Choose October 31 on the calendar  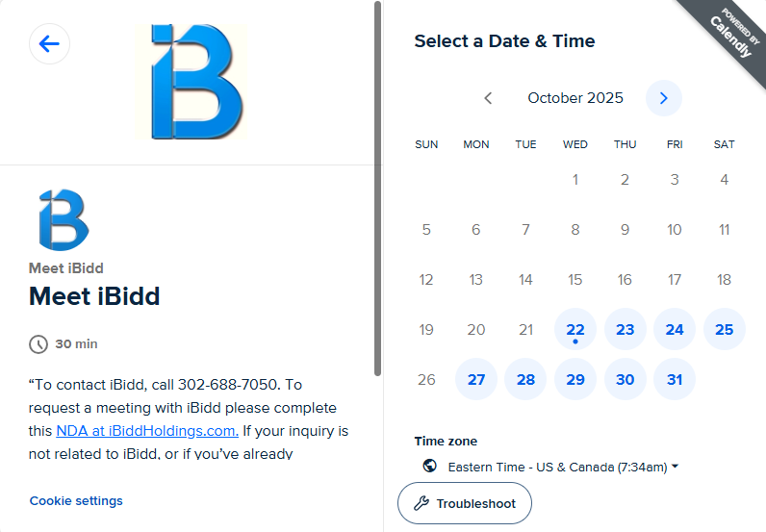(x=675, y=380)
